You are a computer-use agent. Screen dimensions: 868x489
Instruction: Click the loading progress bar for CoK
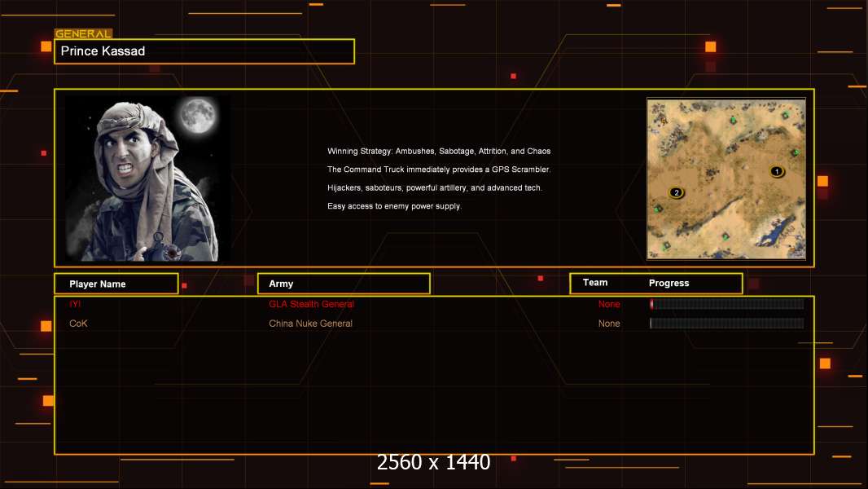726,324
